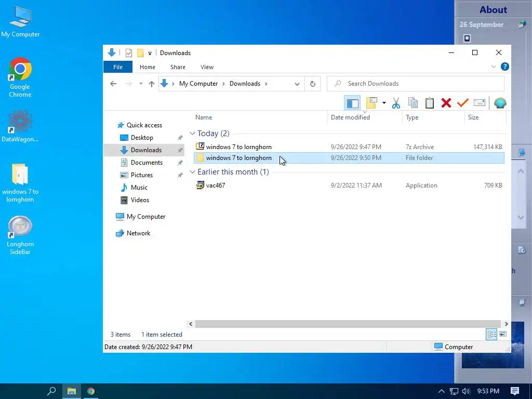Open the Explorer help icon
This screenshot has height=399, width=532.
click(x=505, y=66)
